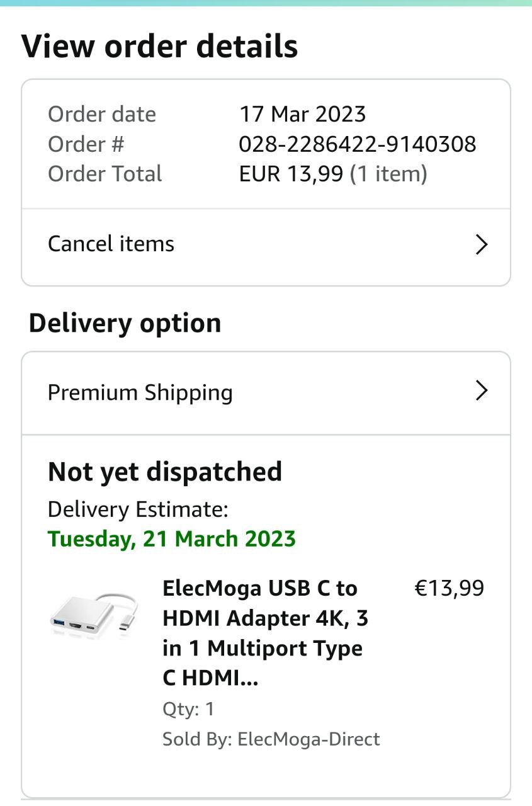Tap the Cancel items label
This screenshot has width=532, height=806.
tap(111, 244)
